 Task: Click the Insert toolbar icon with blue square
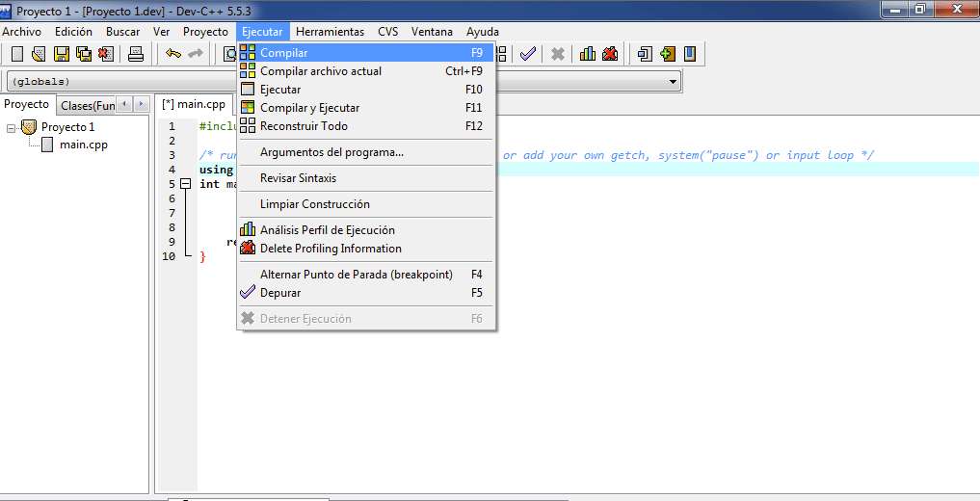(645, 54)
